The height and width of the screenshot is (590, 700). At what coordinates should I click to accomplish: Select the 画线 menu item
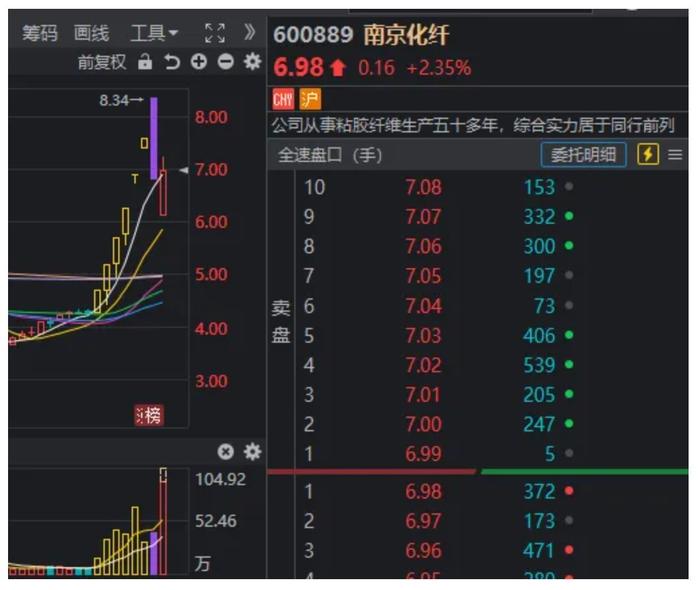coord(91,34)
